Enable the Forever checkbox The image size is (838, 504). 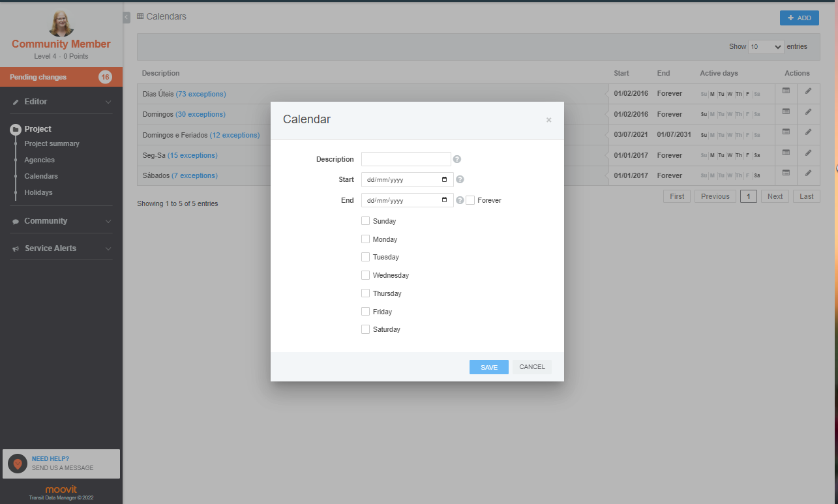click(x=470, y=200)
